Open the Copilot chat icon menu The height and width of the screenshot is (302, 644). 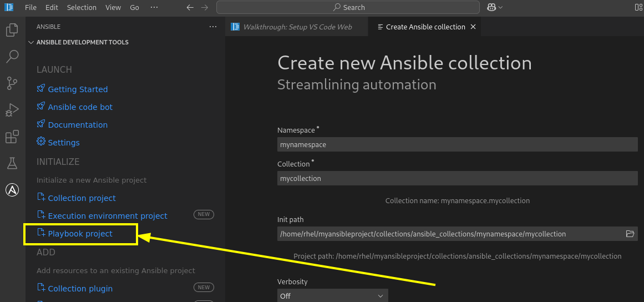(495, 7)
